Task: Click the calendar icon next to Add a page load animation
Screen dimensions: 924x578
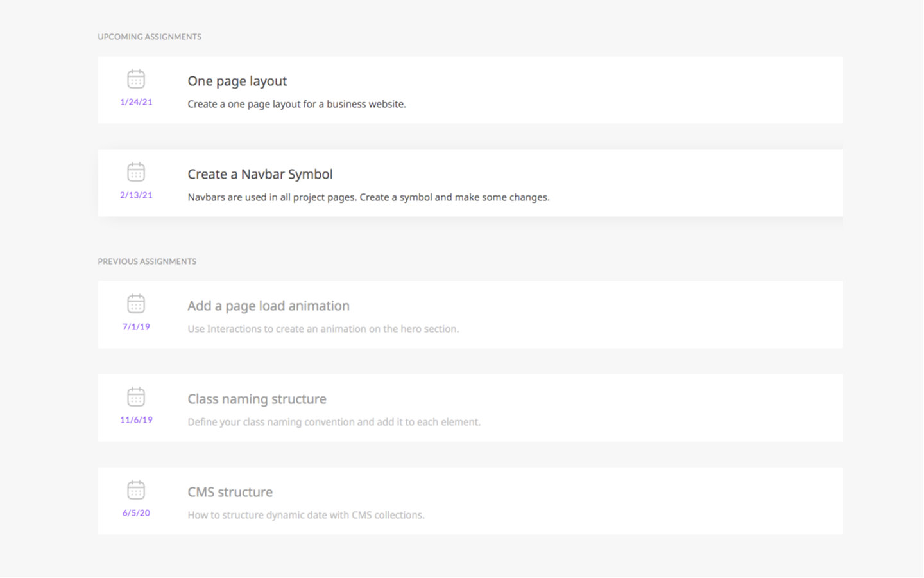Action: [x=135, y=304]
